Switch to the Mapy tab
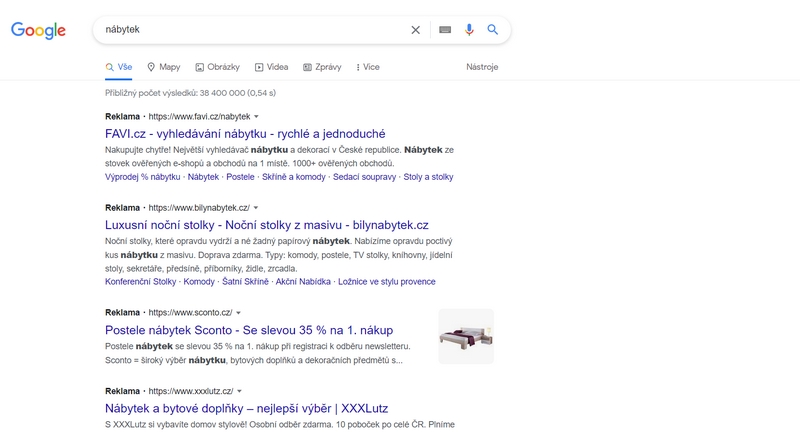The image size is (800, 433). (164, 67)
